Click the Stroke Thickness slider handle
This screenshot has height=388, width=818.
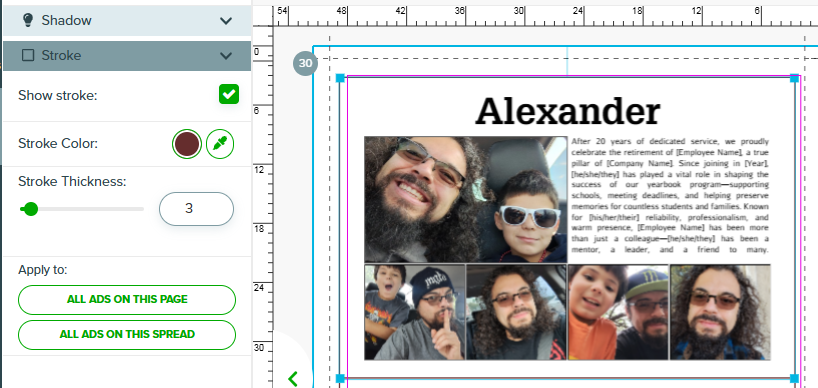click(x=31, y=209)
